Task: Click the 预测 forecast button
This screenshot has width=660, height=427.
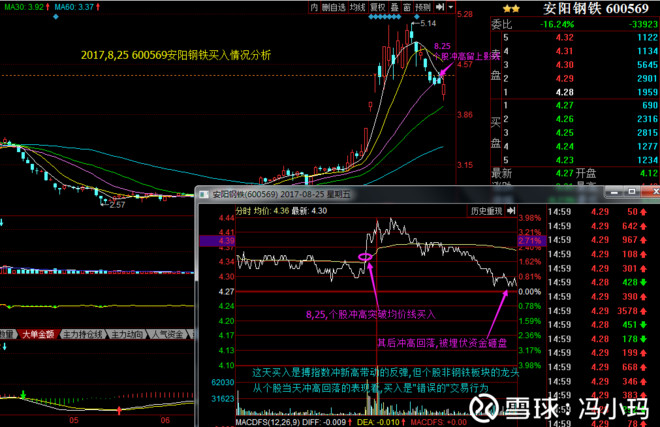Action: coord(423,7)
